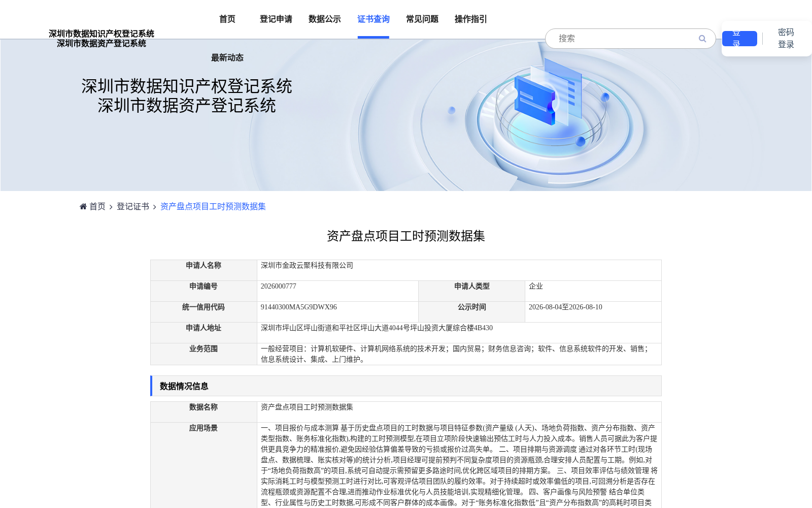Viewport: 812px width, 508px height.
Task: Click the 密码登录 link
Action: (x=786, y=39)
